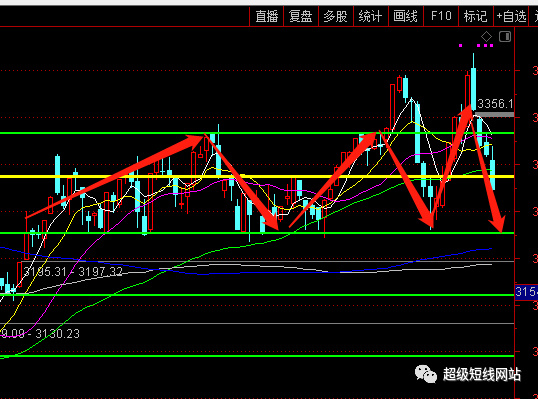Image resolution: width=538 pixels, height=399 pixels.
Task: Open the F10 company info page
Action: [x=441, y=16]
